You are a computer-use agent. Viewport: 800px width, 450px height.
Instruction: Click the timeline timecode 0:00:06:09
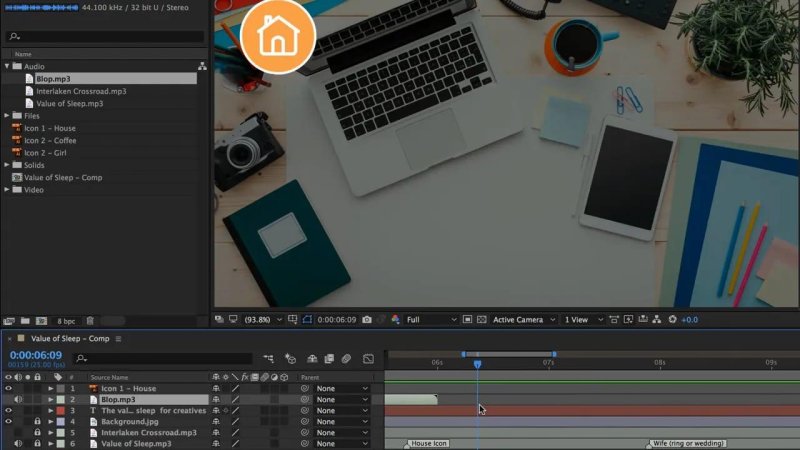pyautogui.click(x=36, y=355)
